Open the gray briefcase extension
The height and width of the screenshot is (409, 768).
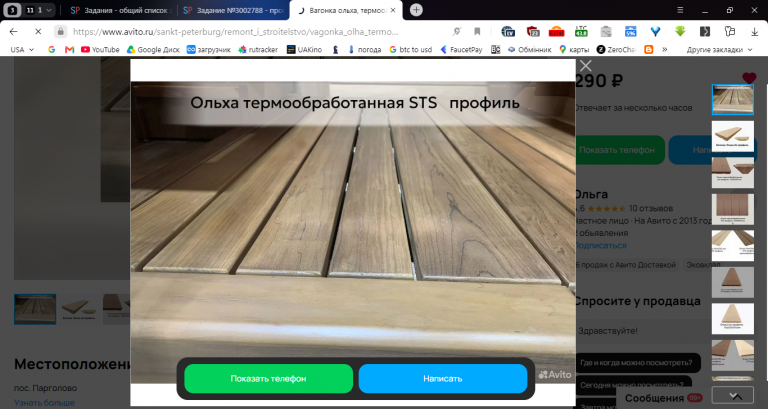[x=606, y=32]
